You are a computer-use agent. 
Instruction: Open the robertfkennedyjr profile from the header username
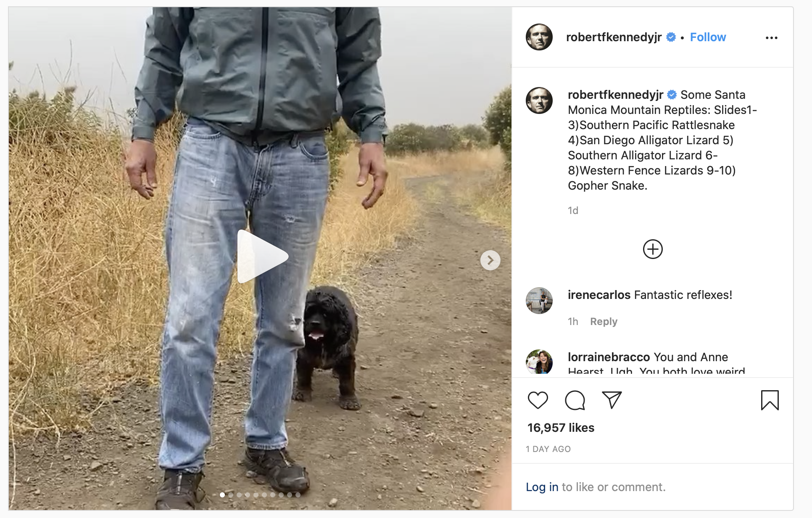614,37
